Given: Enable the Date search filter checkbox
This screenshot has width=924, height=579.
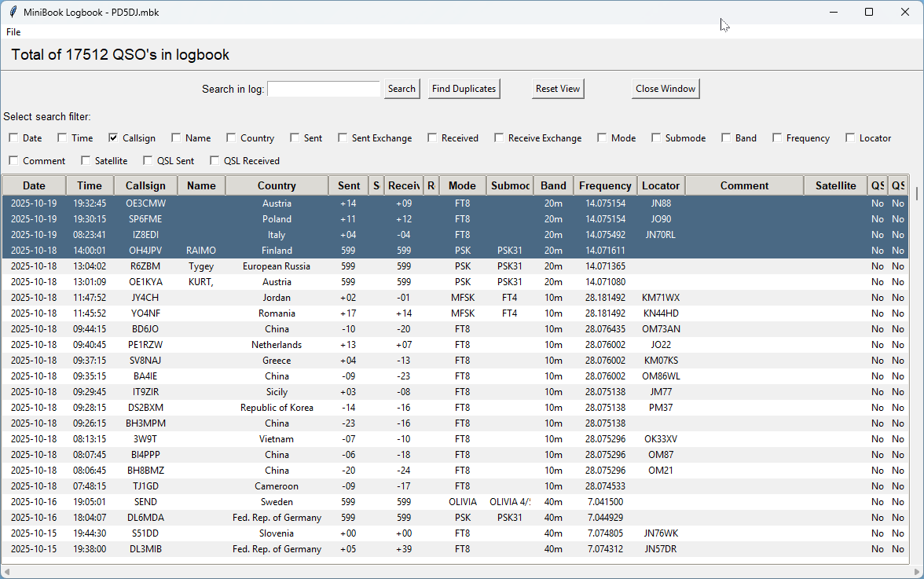Looking at the screenshot, I should pyautogui.click(x=14, y=138).
